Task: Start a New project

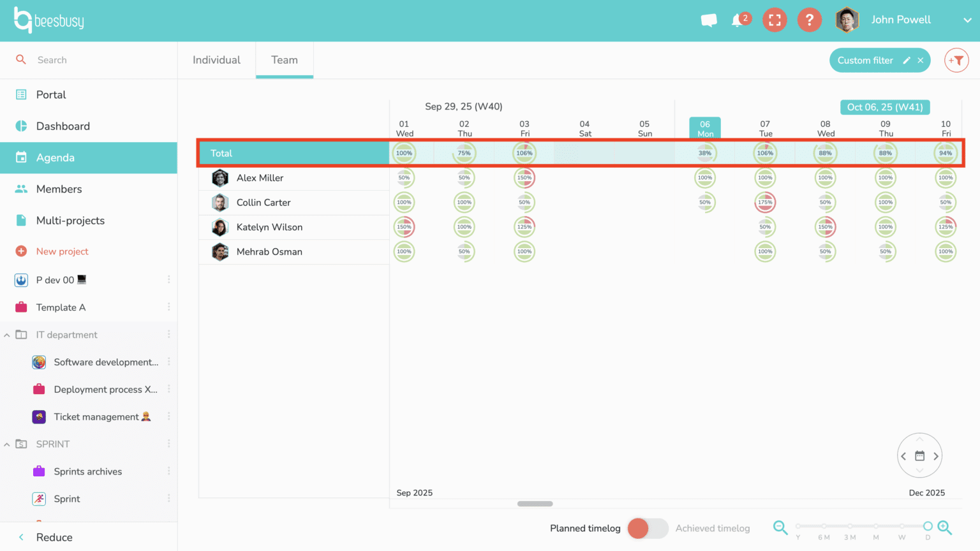Action: 62,251
